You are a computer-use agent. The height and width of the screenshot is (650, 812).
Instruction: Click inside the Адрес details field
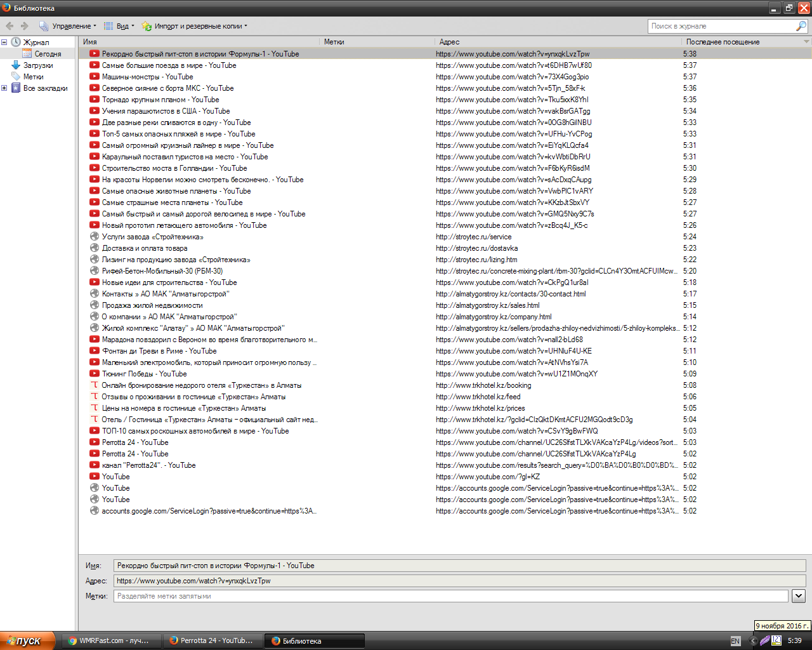[460, 581]
